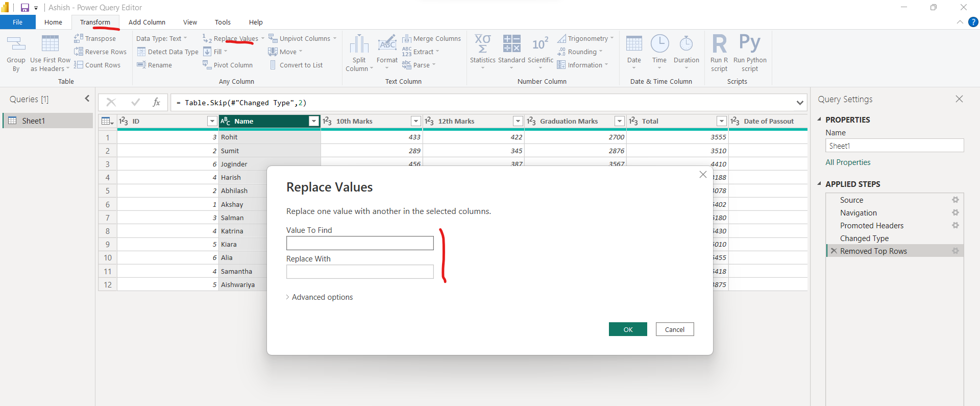
Task: Click the Split Column icon
Action: click(x=359, y=44)
